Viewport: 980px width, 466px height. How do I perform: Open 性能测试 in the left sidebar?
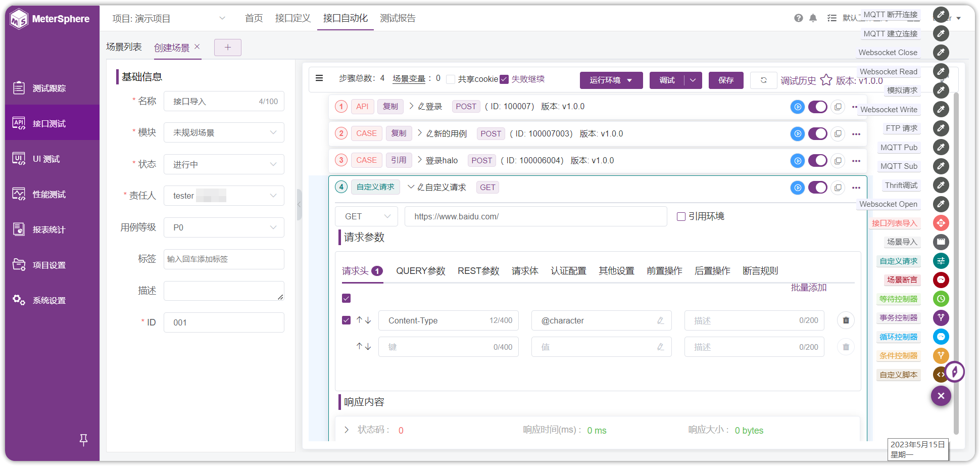pyautogui.click(x=53, y=194)
